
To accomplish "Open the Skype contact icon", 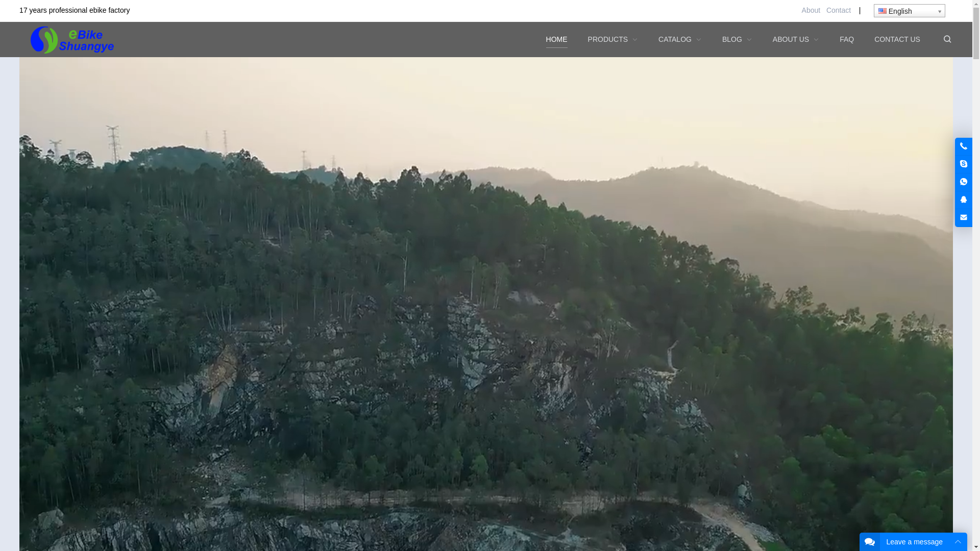I will [x=963, y=164].
